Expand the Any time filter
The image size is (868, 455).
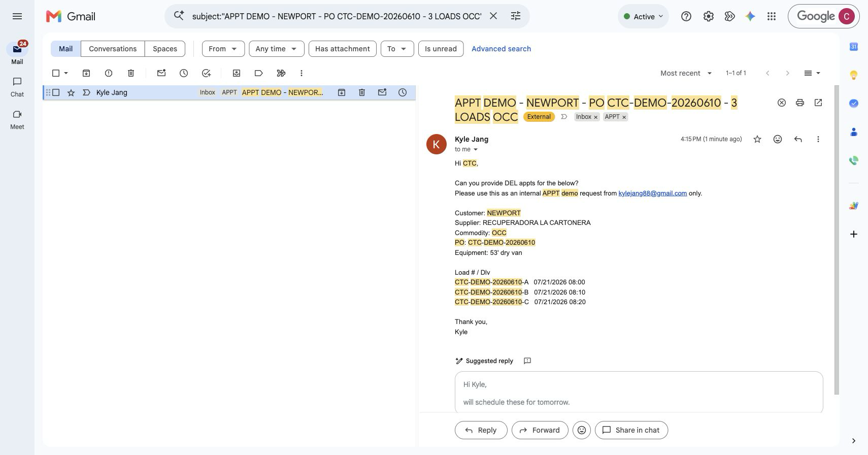click(x=277, y=49)
